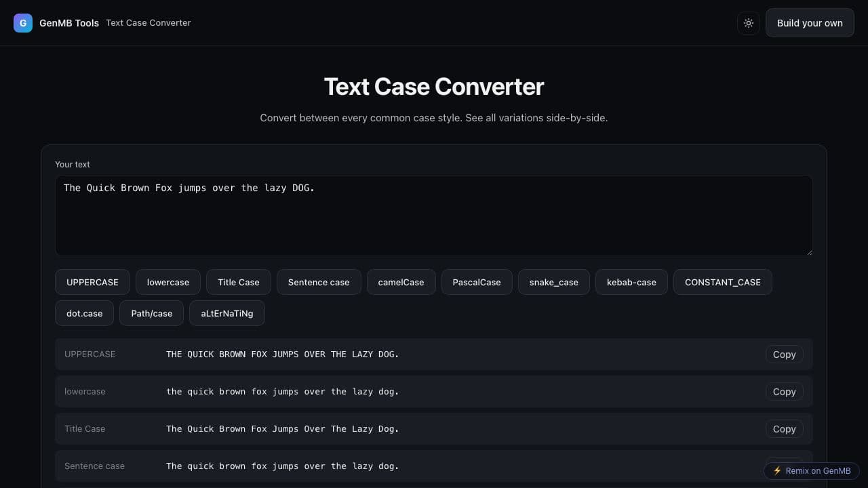Focus the Your text input area

(434, 216)
